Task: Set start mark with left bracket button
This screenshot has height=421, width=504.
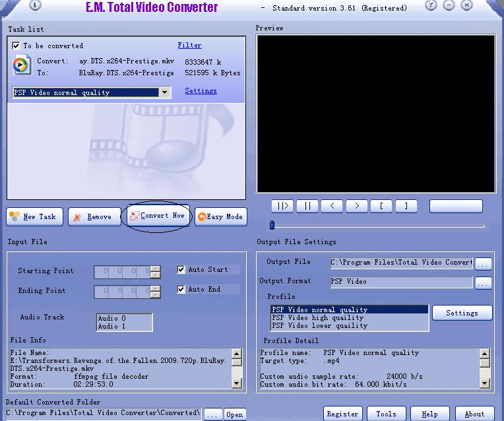Action: (x=381, y=206)
